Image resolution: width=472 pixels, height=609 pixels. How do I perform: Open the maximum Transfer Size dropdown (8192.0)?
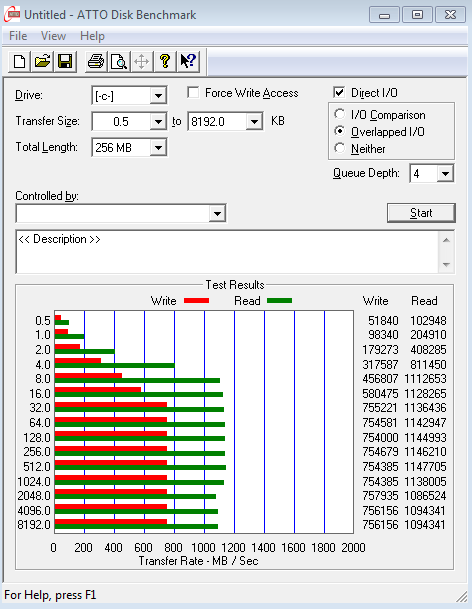(x=254, y=122)
